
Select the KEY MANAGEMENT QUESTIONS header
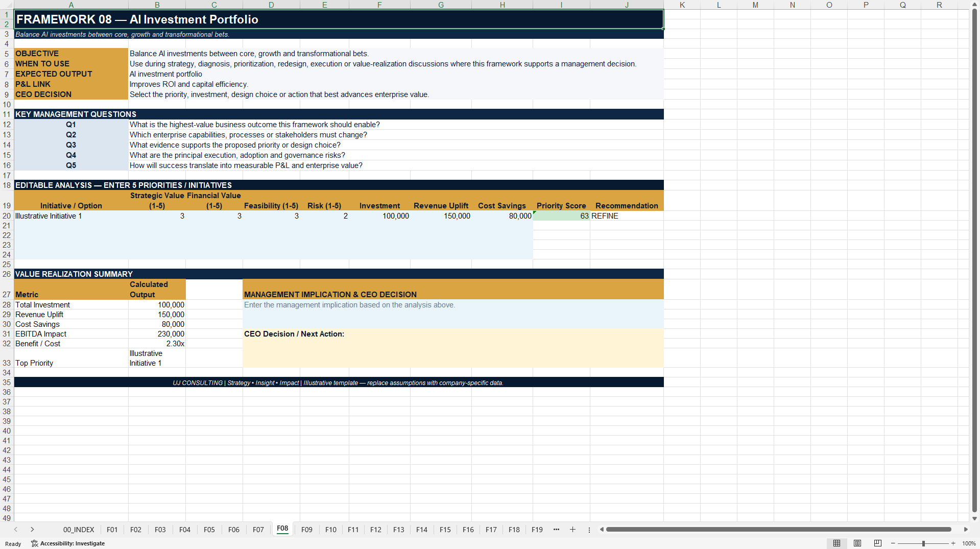click(339, 114)
